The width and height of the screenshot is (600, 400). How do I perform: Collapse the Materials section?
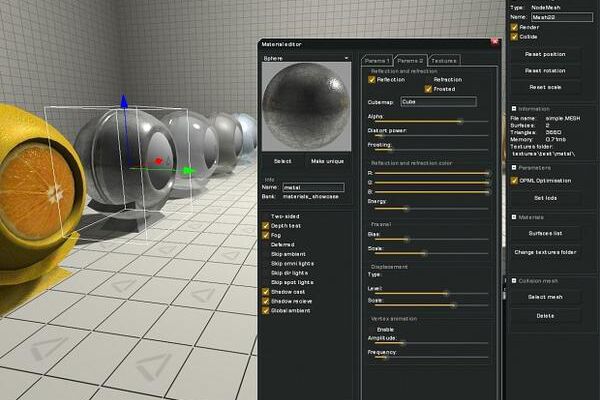coord(514,217)
